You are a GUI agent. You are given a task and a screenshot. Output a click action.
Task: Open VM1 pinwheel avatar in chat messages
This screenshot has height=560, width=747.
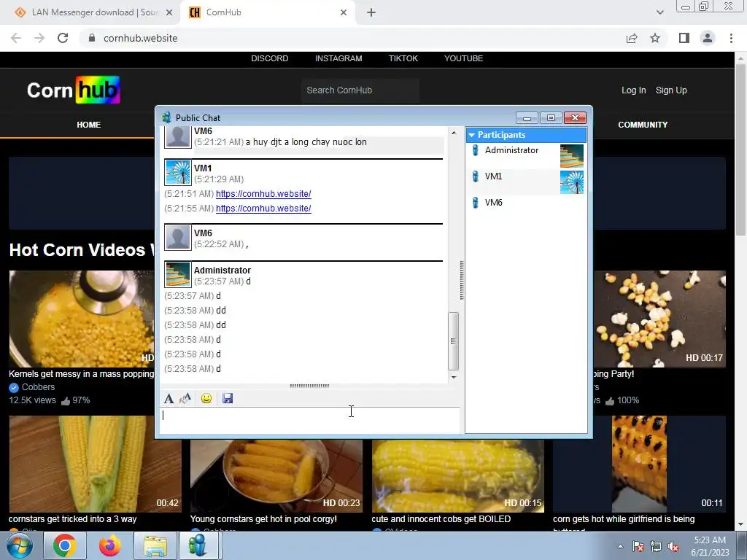click(178, 172)
